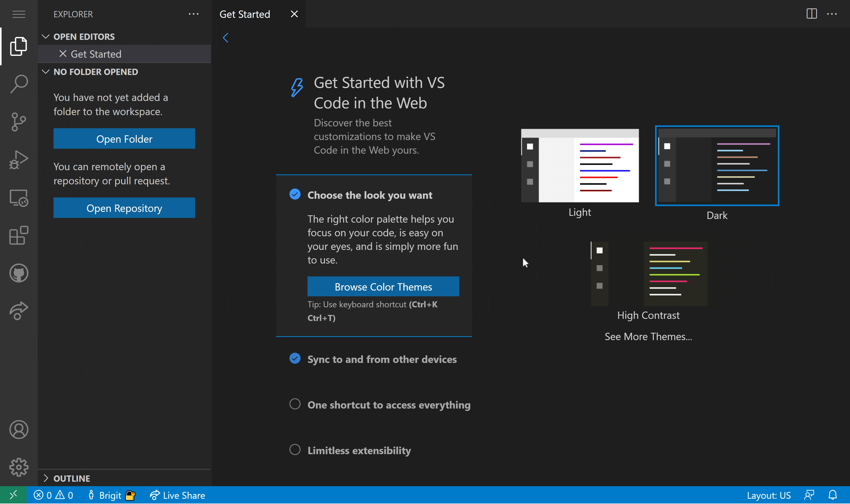Open the Extensions view
Screen dimensions: 850x504
(19, 235)
